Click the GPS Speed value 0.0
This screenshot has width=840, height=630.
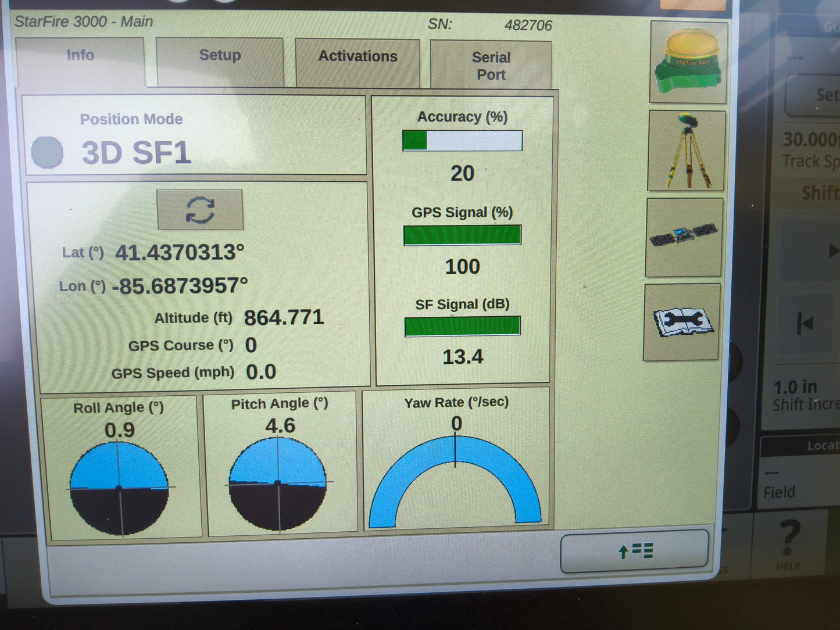[261, 371]
